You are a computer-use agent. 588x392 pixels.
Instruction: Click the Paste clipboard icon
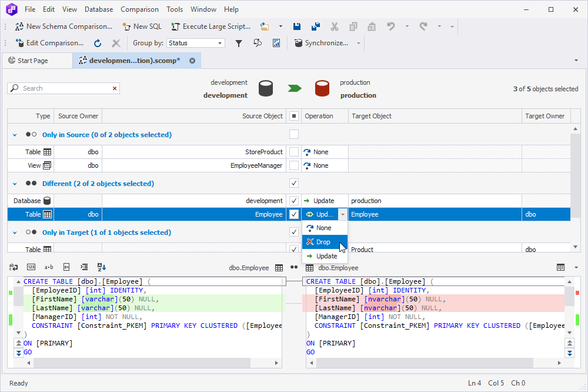[372, 26]
